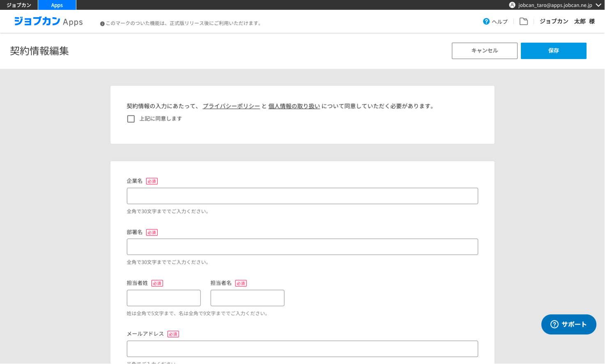Click into the 部署名 text field
The width and height of the screenshot is (605, 364).
tap(302, 247)
